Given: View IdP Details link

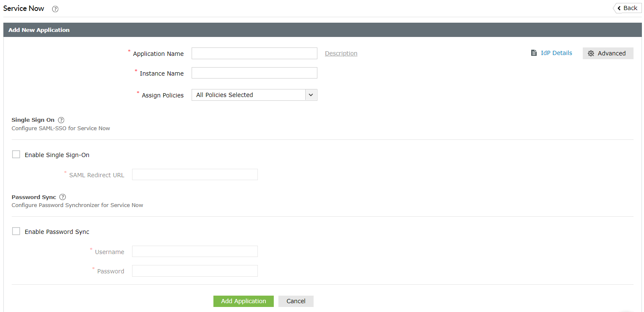Looking at the screenshot, I should (x=556, y=53).
